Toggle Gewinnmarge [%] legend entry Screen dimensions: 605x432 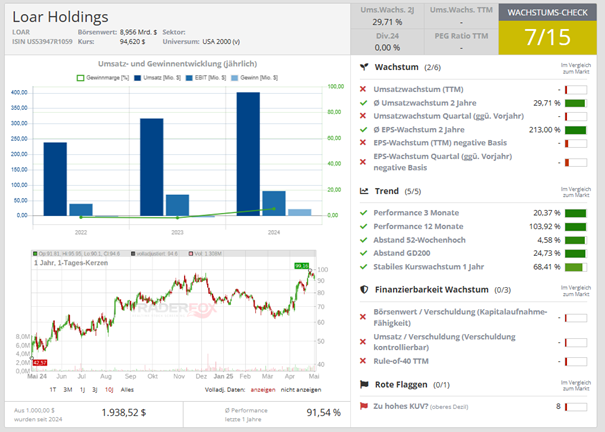pyautogui.click(x=103, y=78)
